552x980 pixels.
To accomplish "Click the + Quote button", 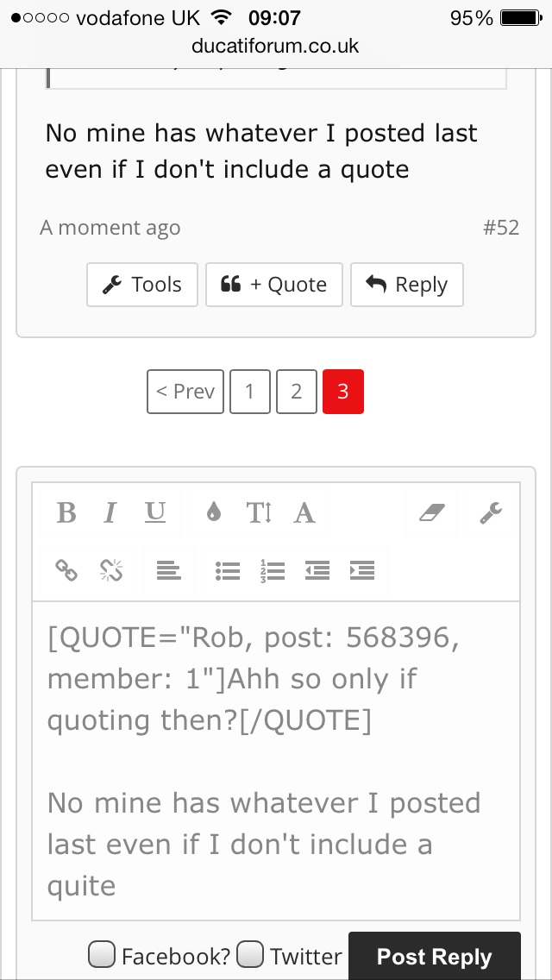I will (x=273, y=285).
